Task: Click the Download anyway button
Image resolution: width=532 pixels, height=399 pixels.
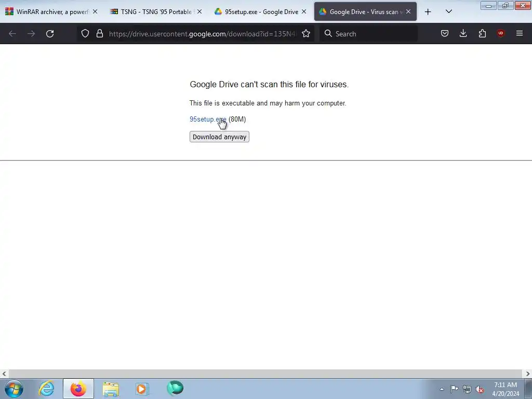Action: click(x=219, y=137)
